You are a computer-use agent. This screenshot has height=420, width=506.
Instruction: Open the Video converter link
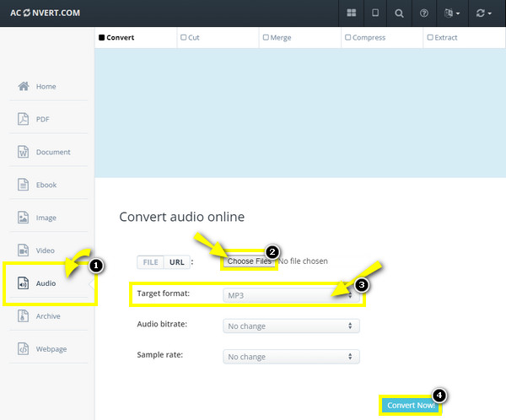click(x=46, y=250)
